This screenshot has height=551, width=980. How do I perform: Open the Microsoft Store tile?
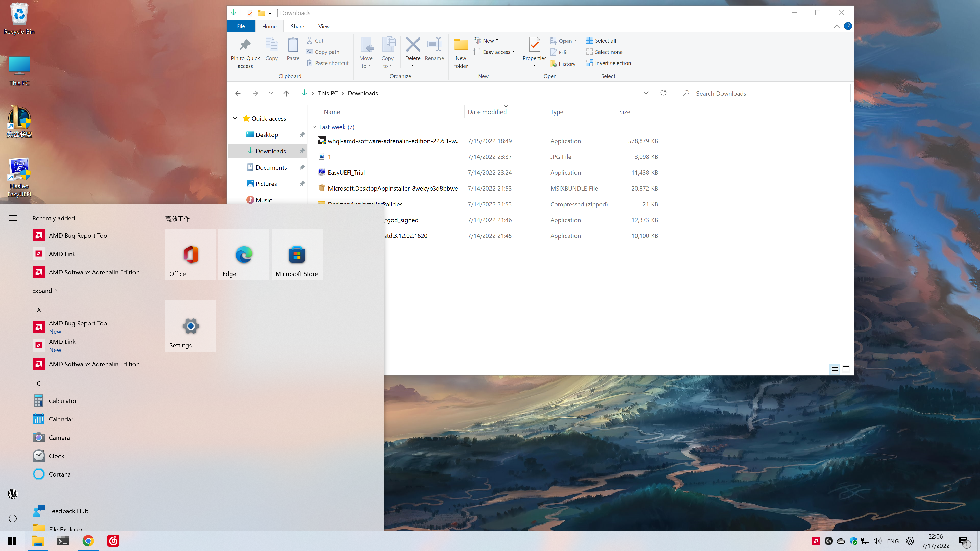(x=297, y=255)
